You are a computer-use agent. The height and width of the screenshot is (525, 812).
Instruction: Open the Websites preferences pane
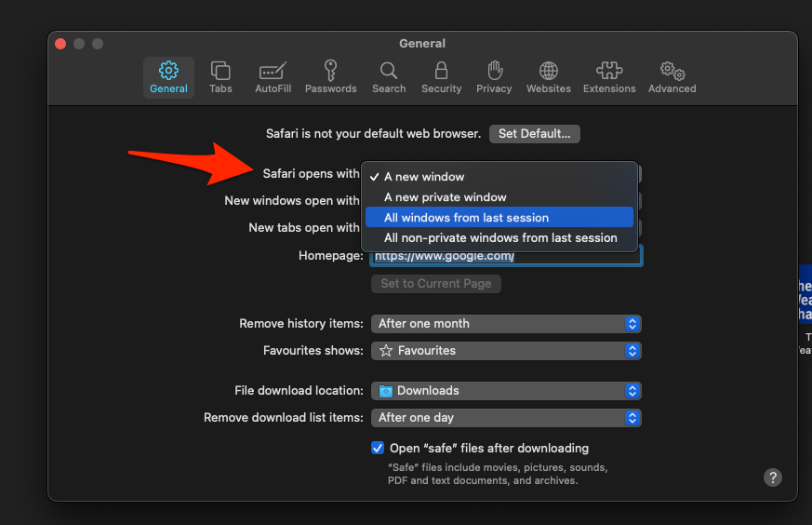click(549, 77)
